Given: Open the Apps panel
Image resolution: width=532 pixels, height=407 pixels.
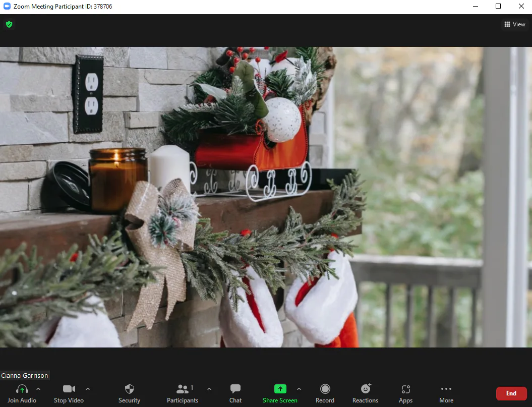Looking at the screenshot, I should click(x=406, y=393).
